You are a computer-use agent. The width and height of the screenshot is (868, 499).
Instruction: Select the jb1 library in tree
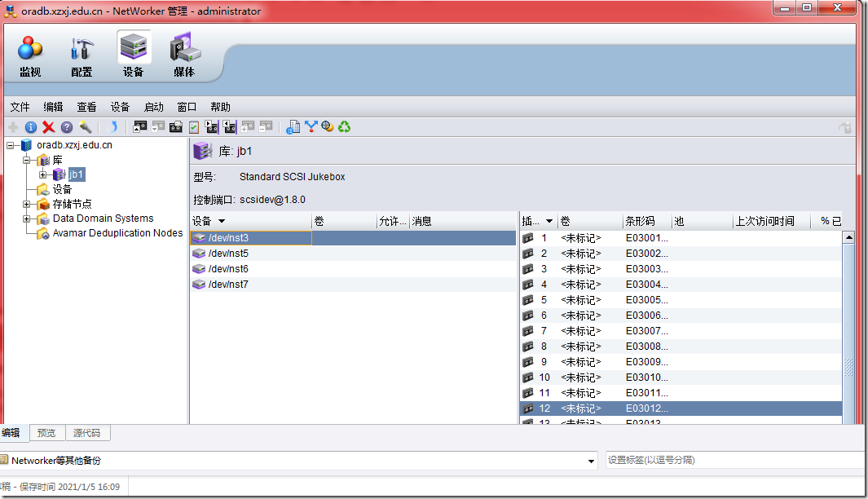[x=77, y=174]
